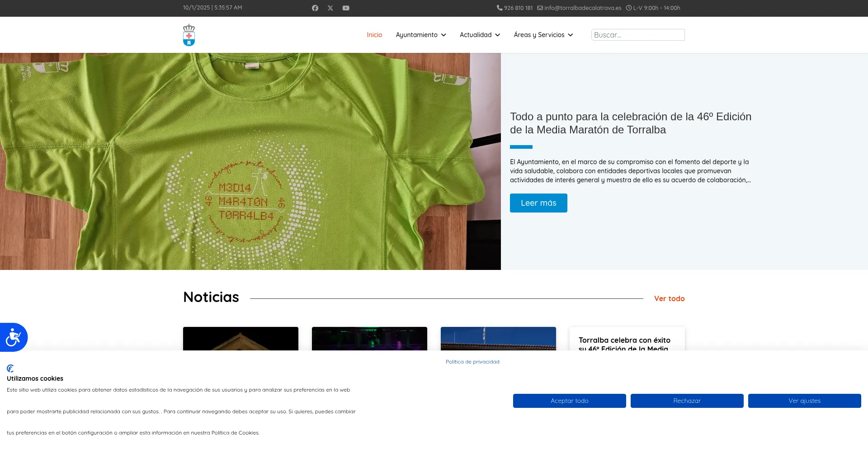Open the accessibility wheelchair widget

(x=14, y=337)
